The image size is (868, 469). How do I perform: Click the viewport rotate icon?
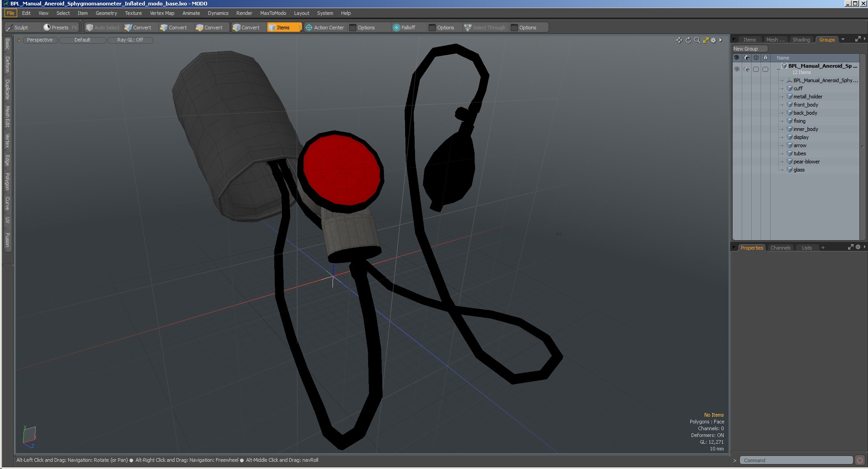tap(688, 40)
